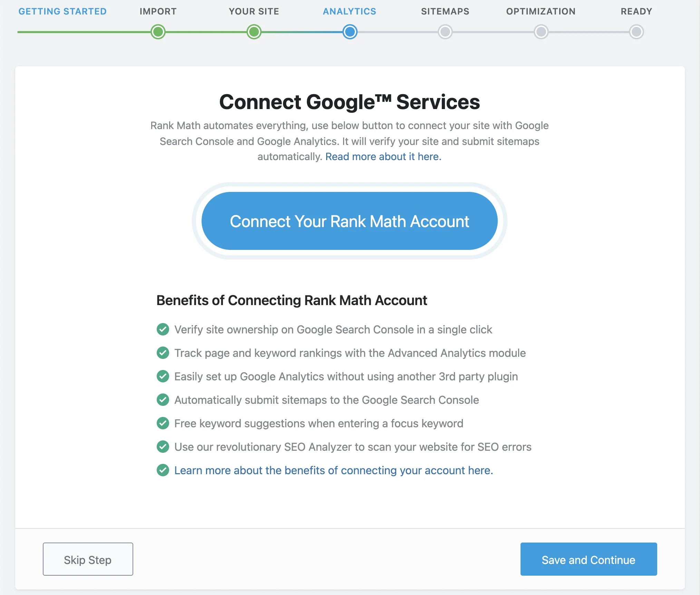Click the gray Ready step circle
Viewport: 700px width, 595px height.
636,32
